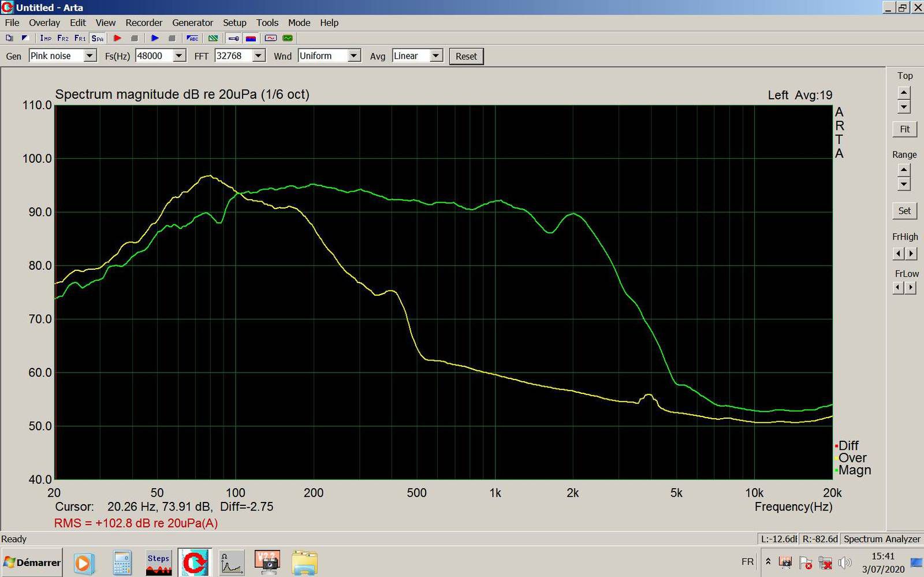
Task: Click the Over legend entry
Action: (x=851, y=457)
